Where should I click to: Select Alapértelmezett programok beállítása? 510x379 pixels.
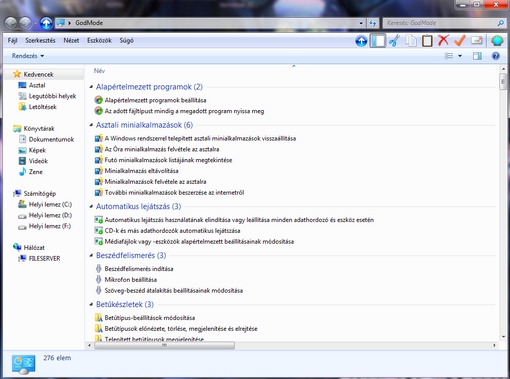pyautogui.click(x=150, y=100)
